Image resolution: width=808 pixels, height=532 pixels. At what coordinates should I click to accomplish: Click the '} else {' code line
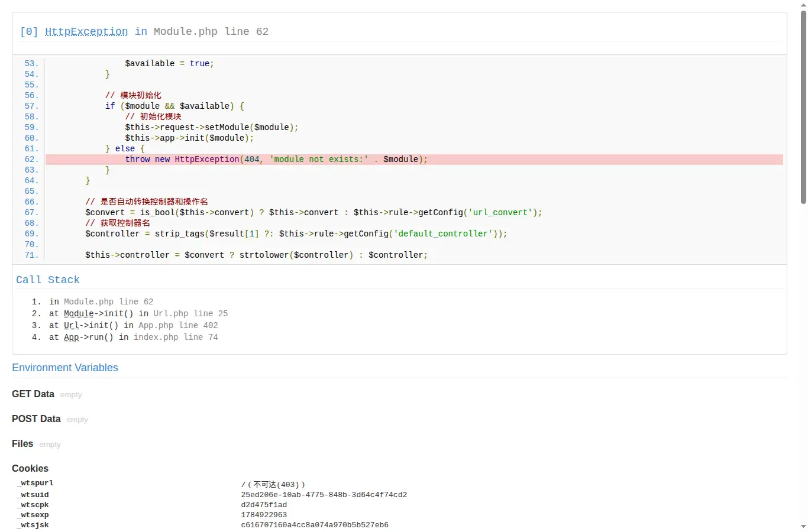tap(125, 149)
